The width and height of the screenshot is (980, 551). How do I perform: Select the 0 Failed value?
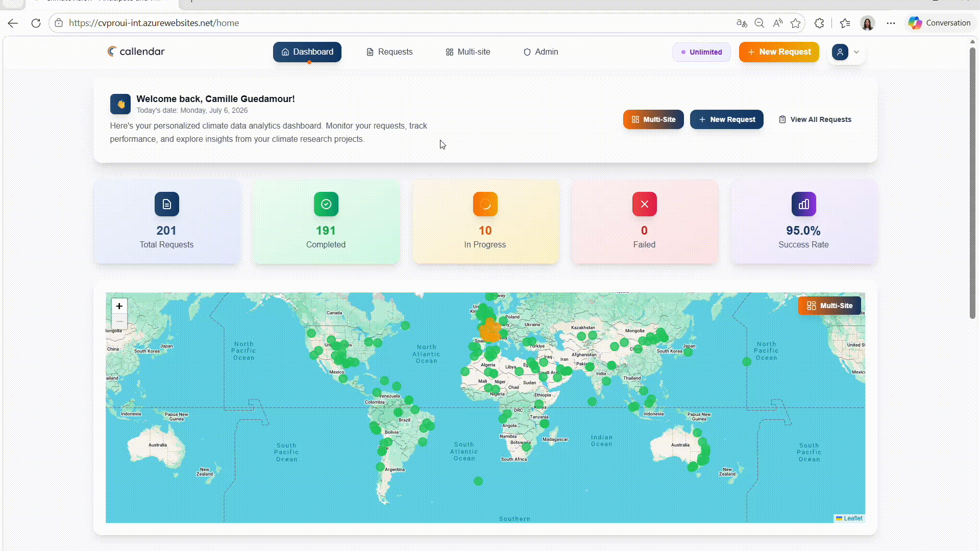tap(644, 231)
